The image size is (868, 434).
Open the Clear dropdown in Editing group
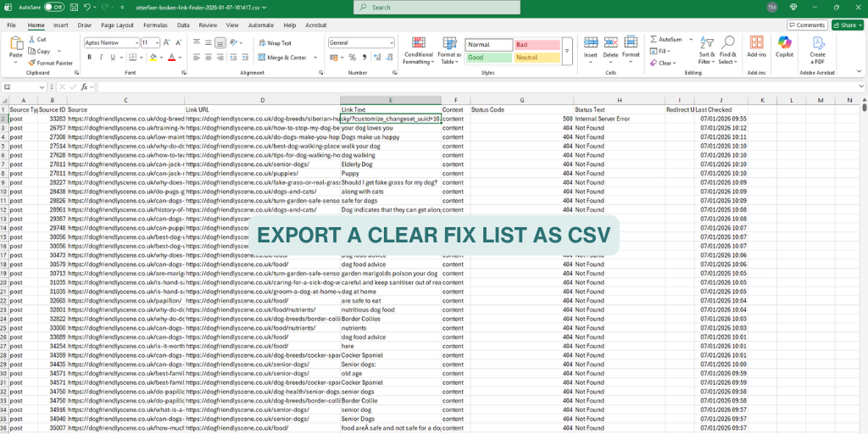[663, 63]
